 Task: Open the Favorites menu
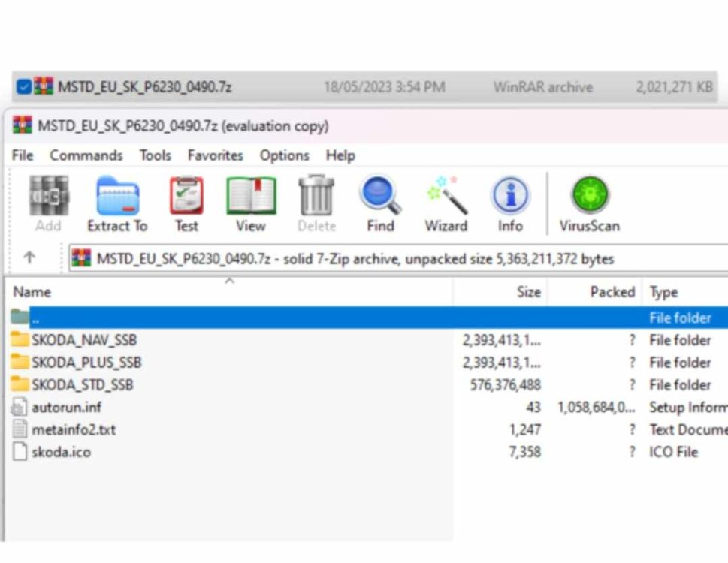click(216, 155)
